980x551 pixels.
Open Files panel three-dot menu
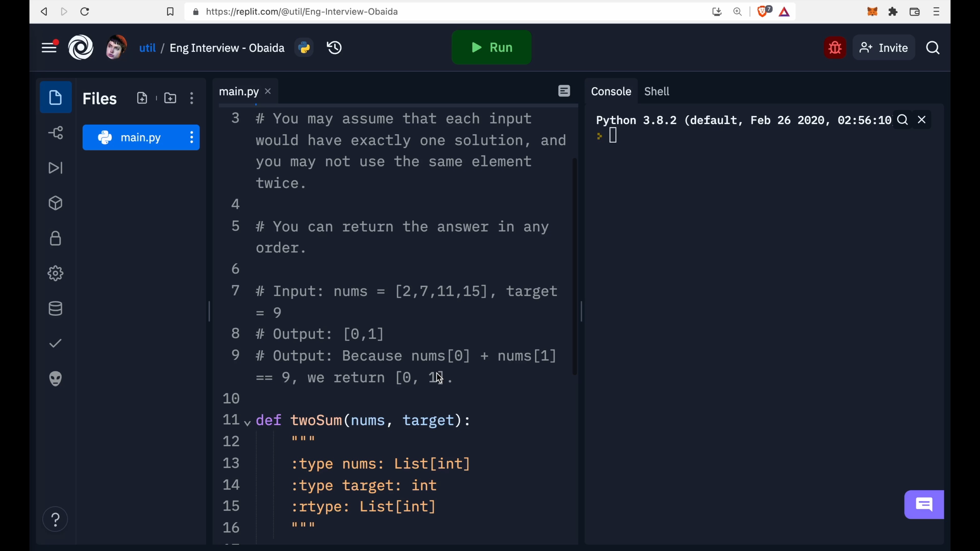(x=192, y=98)
